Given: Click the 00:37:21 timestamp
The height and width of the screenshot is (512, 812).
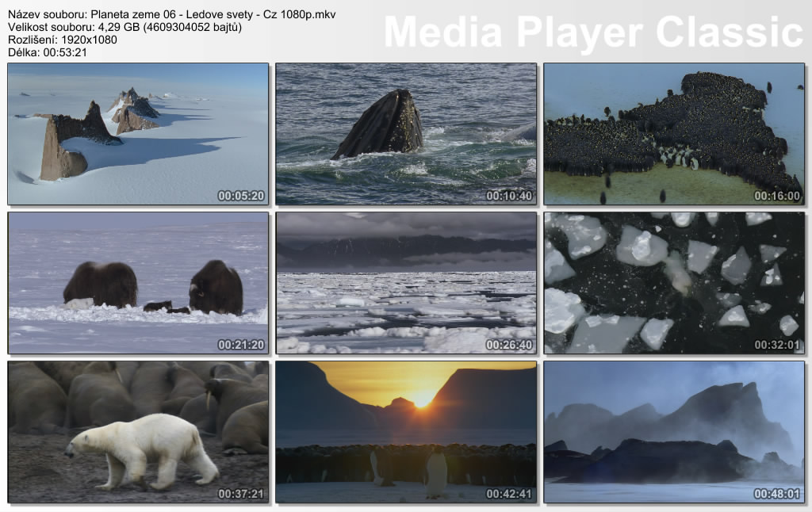Looking at the screenshot, I should (x=241, y=494).
